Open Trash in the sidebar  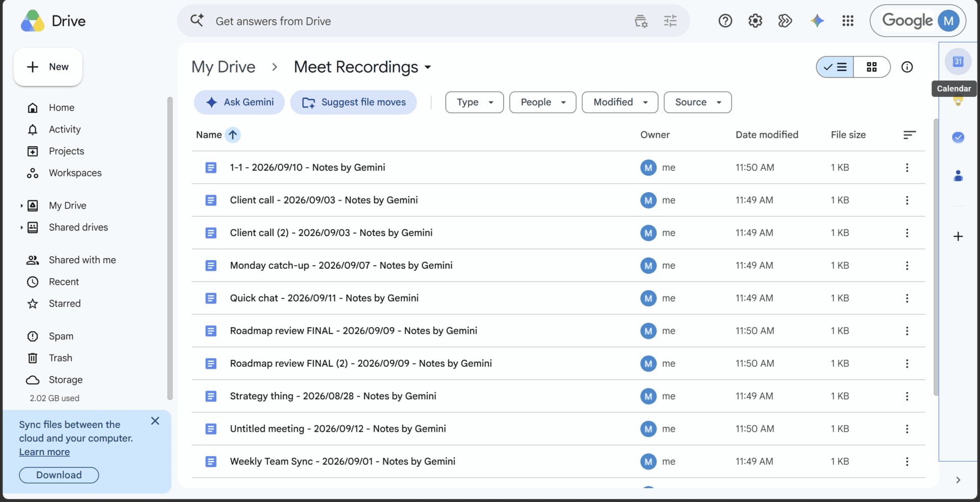60,358
